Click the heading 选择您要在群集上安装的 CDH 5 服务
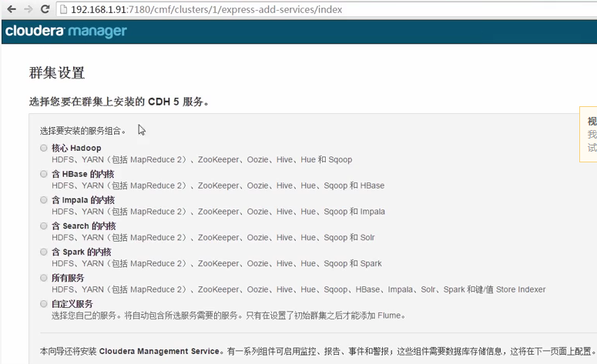 click(119, 102)
